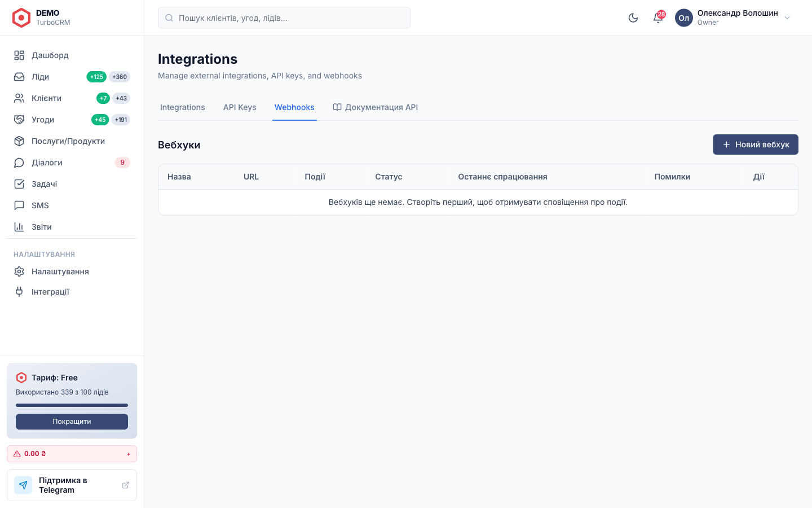Viewport: 812px width, 508px height.
Task: Click the book icon of API documentation
Action: 337,107
